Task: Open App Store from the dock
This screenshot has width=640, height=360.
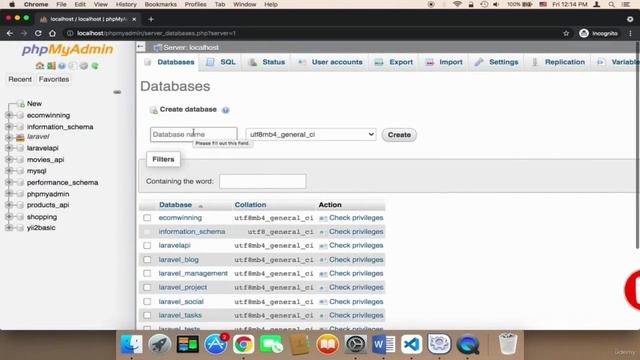Action: coord(216,344)
